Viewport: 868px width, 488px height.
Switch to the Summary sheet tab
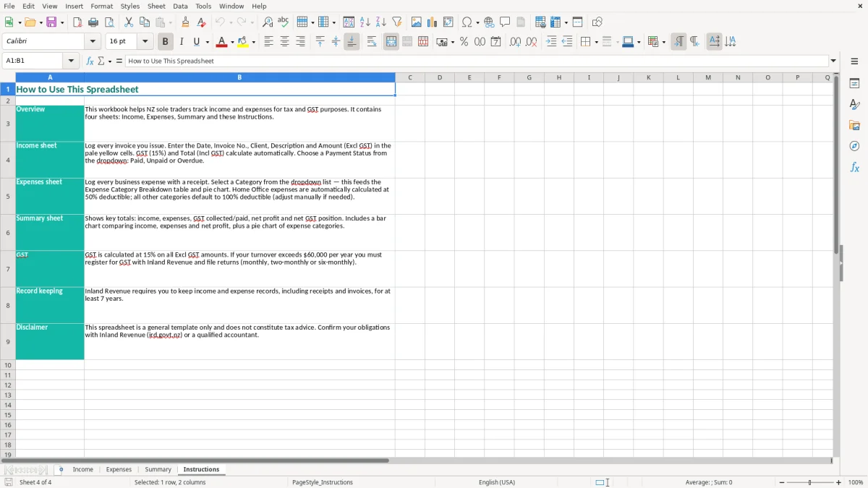[x=158, y=469]
